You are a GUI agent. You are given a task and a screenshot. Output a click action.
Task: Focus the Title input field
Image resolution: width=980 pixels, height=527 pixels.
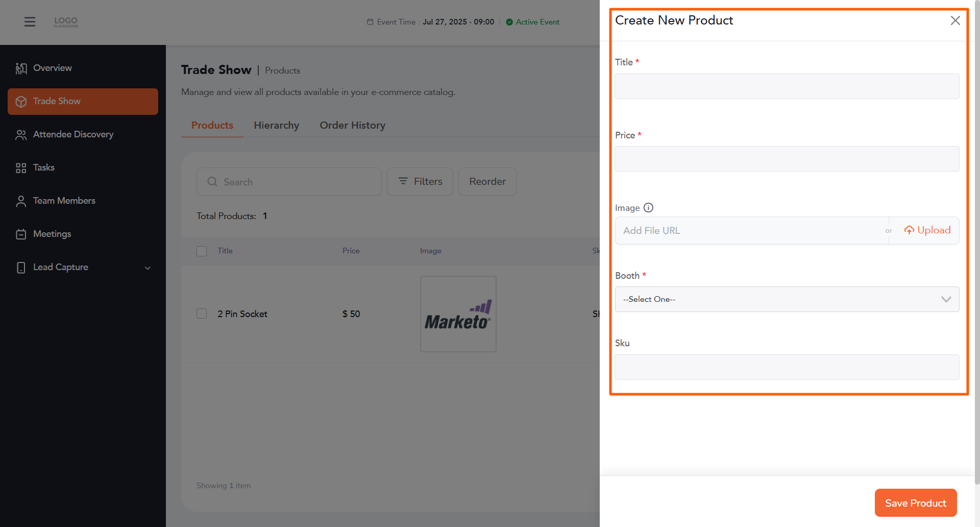coord(787,86)
